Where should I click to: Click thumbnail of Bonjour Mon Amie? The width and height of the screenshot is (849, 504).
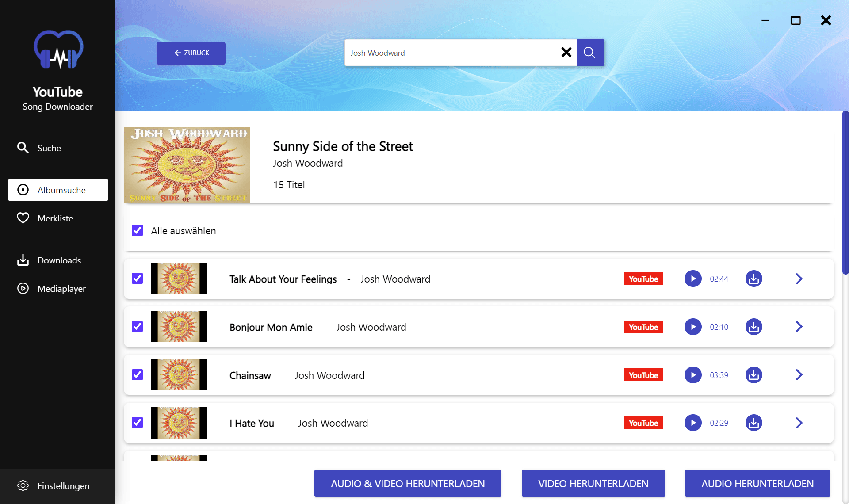click(179, 327)
